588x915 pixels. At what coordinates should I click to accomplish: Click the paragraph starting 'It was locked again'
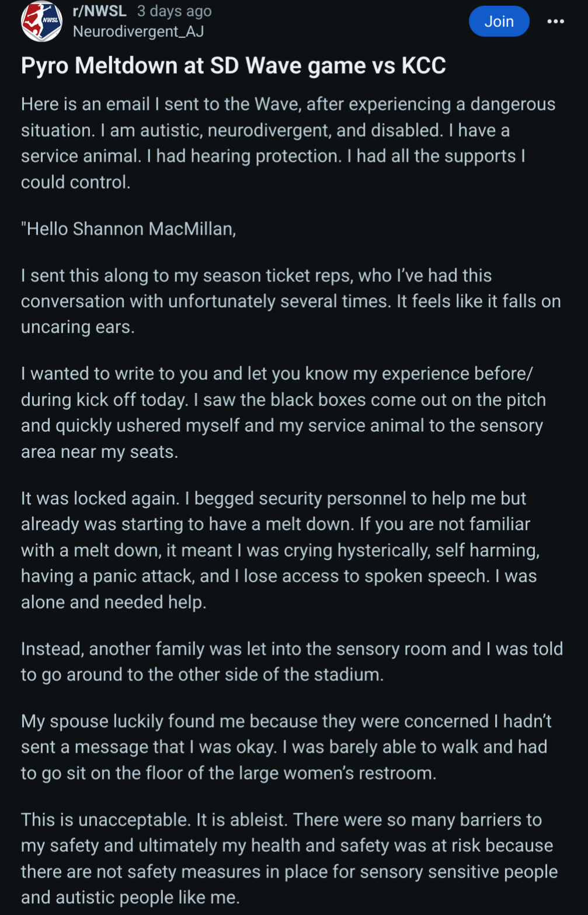point(281,550)
